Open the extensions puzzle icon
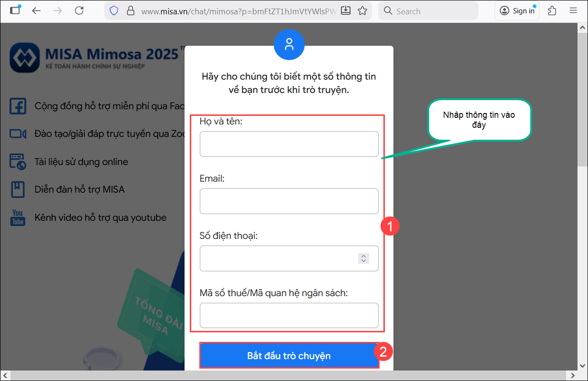The width and height of the screenshot is (588, 381). click(552, 10)
